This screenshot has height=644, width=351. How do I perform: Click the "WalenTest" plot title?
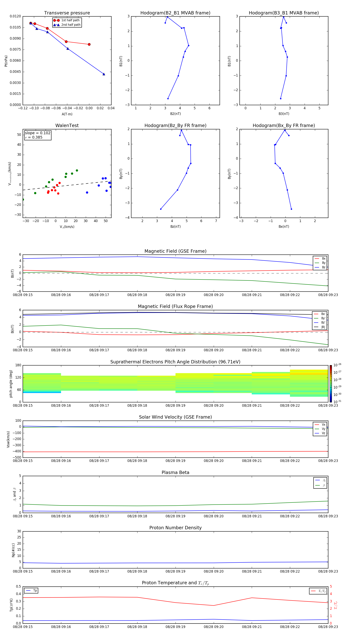pos(67,125)
